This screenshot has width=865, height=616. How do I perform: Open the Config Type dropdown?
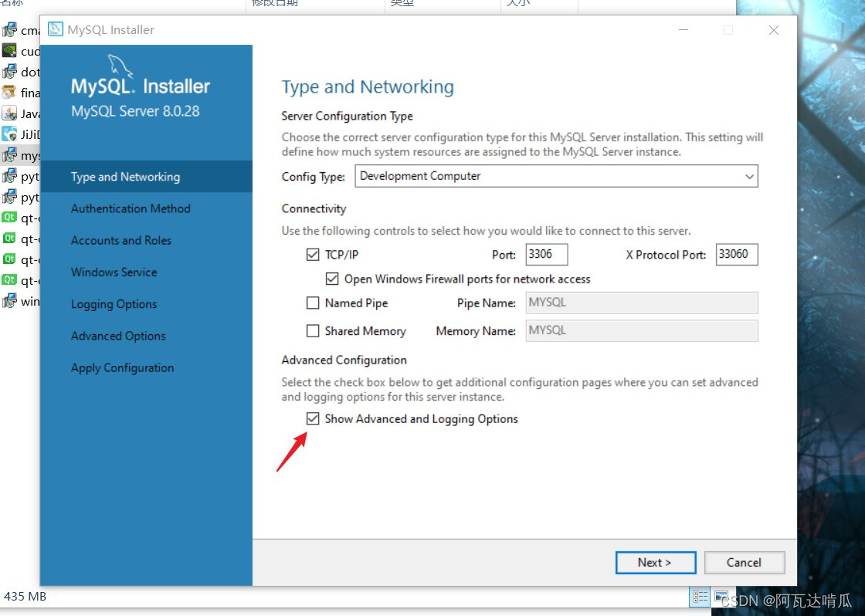556,176
